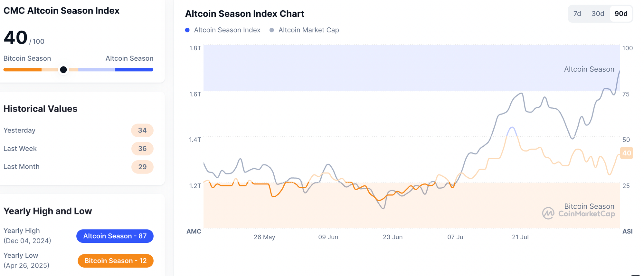
Task: Expand the Historical Values section
Action: (x=40, y=109)
